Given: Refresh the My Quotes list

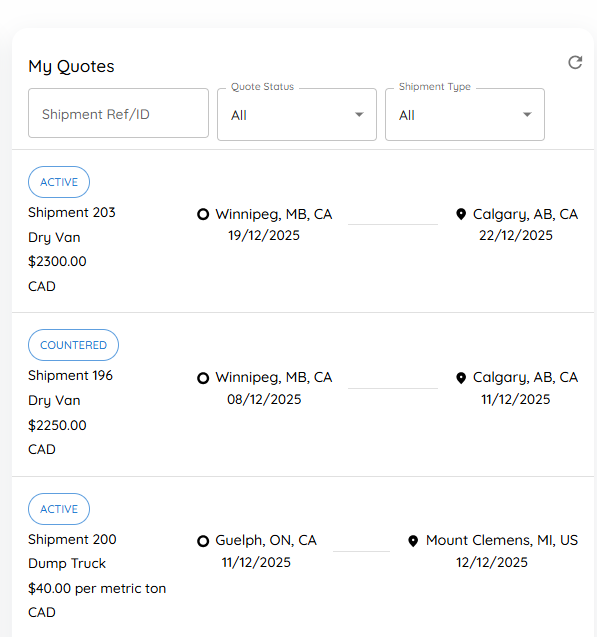Looking at the screenshot, I should point(575,63).
